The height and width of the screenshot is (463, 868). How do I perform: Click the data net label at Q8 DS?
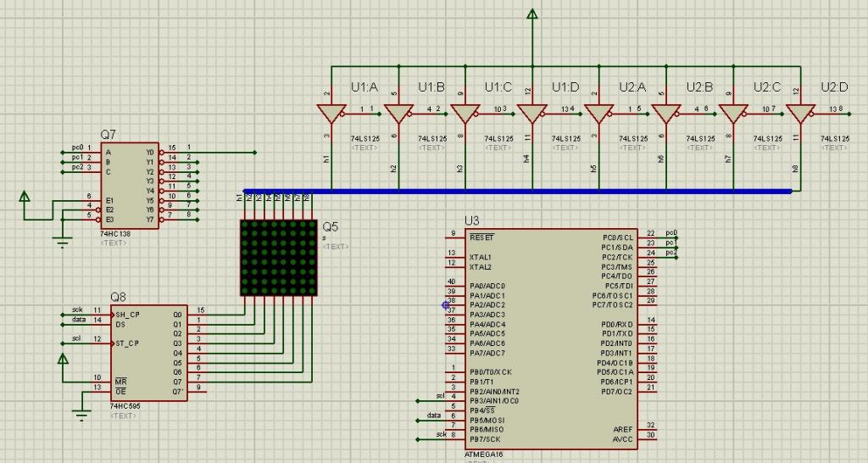pos(79,320)
